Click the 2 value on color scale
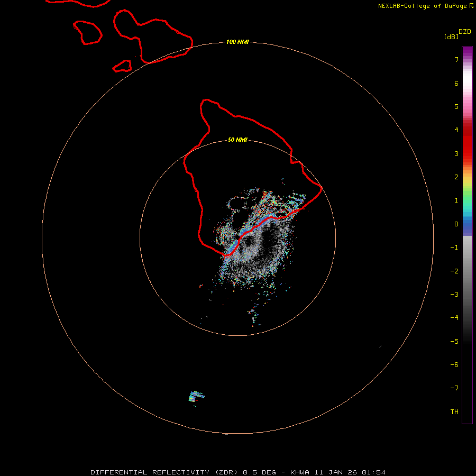 tap(456, 177)
